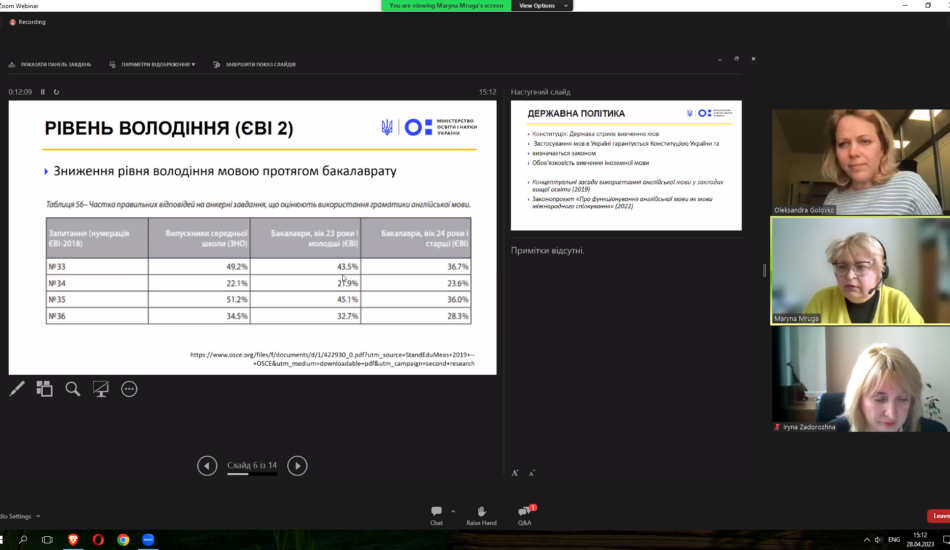Pause the presentation timer
Image resolution: width=950 pixels, height=550 pixels.
pos(43,92)
